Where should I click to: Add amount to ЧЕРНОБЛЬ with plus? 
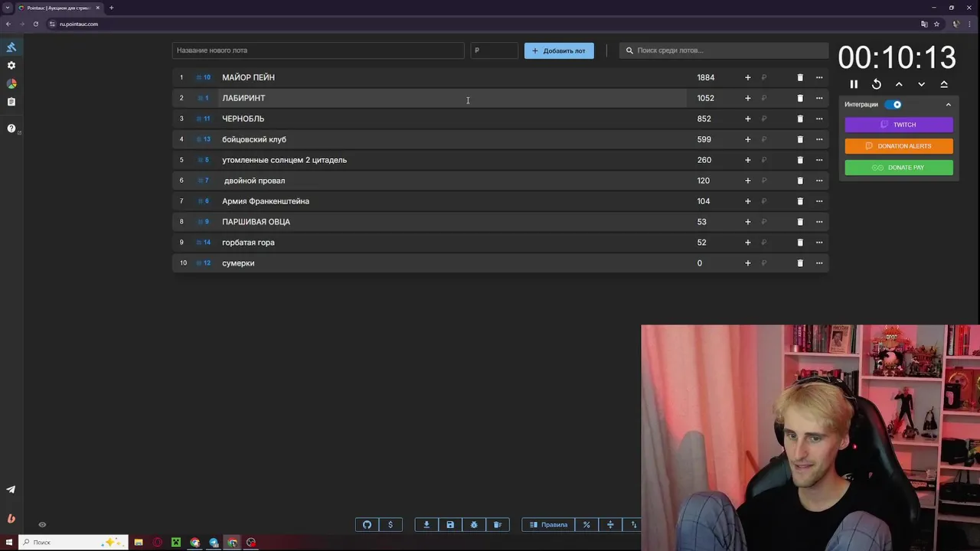748,119
